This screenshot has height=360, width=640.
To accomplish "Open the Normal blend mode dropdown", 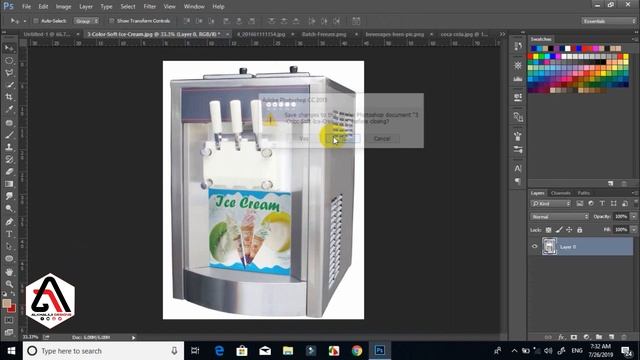I will click(560, 216).
